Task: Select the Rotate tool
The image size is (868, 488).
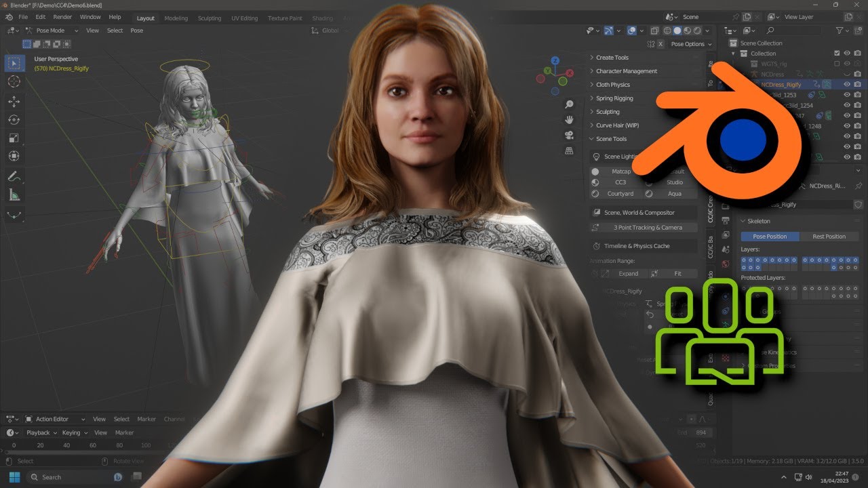Action: 14,120
